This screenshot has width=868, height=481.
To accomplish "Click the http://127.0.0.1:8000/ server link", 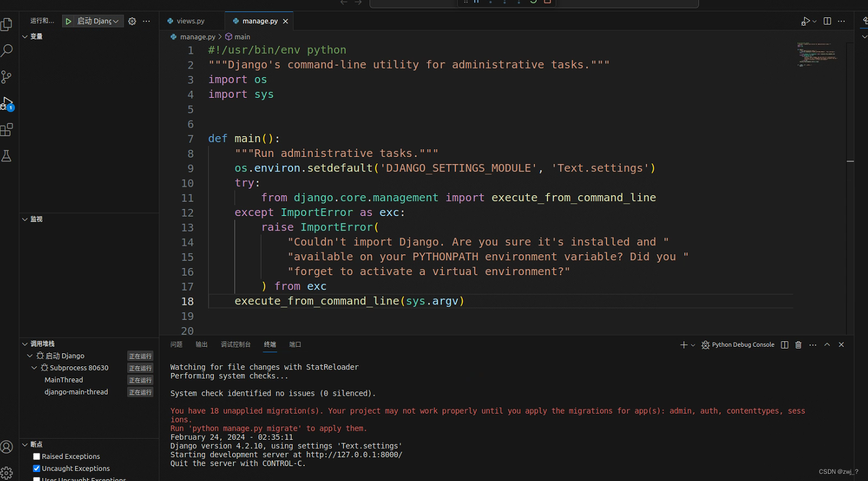I will pyautogui.click(x=355, y=455).
